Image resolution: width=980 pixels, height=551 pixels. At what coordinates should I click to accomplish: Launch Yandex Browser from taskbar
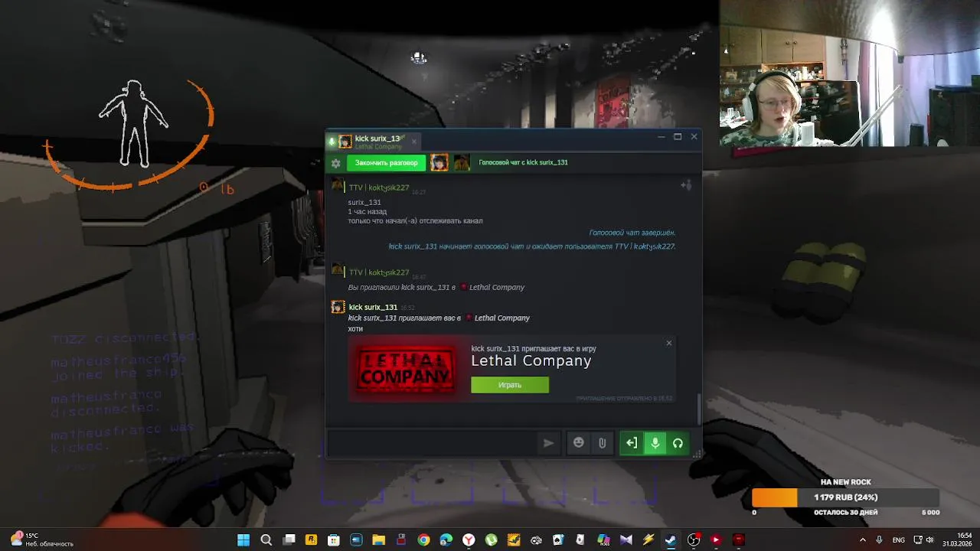pyautogui.click(x=469, y=540)
